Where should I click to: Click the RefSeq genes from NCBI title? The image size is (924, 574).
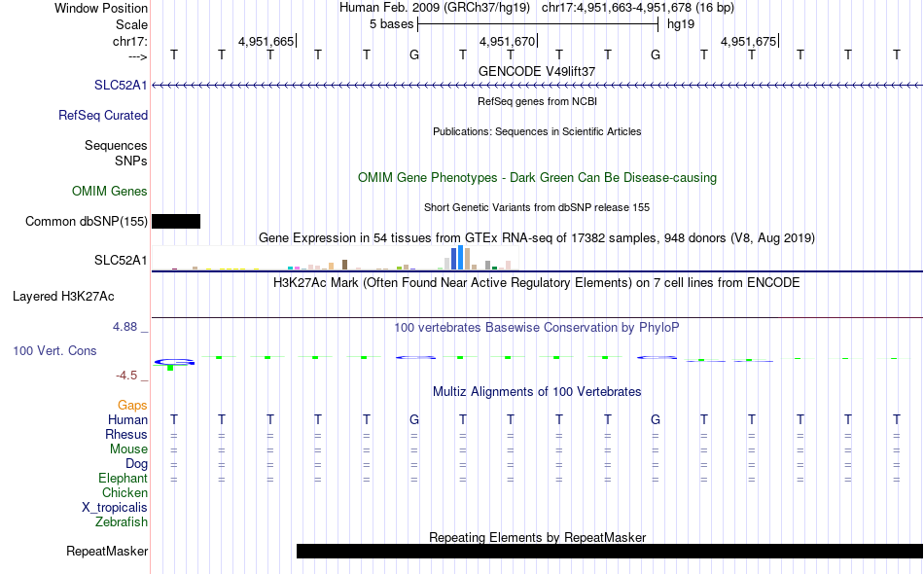point(537,101)
